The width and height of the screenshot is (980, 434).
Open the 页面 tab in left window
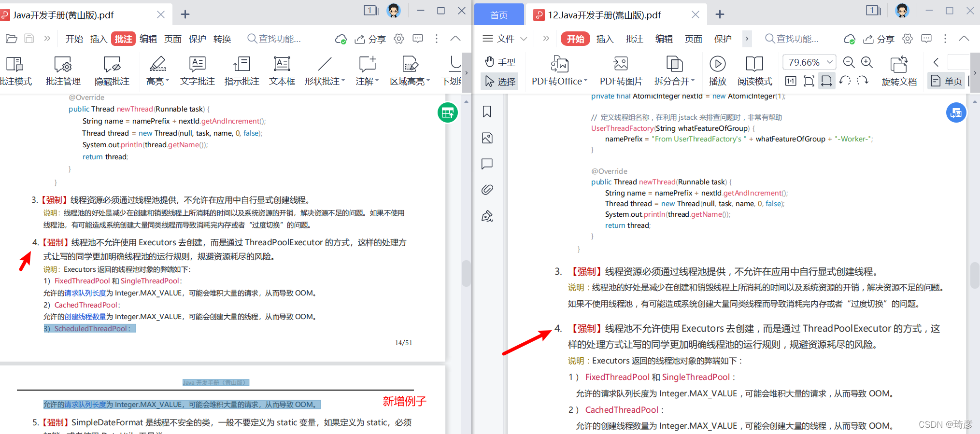[x=173, y=39]
